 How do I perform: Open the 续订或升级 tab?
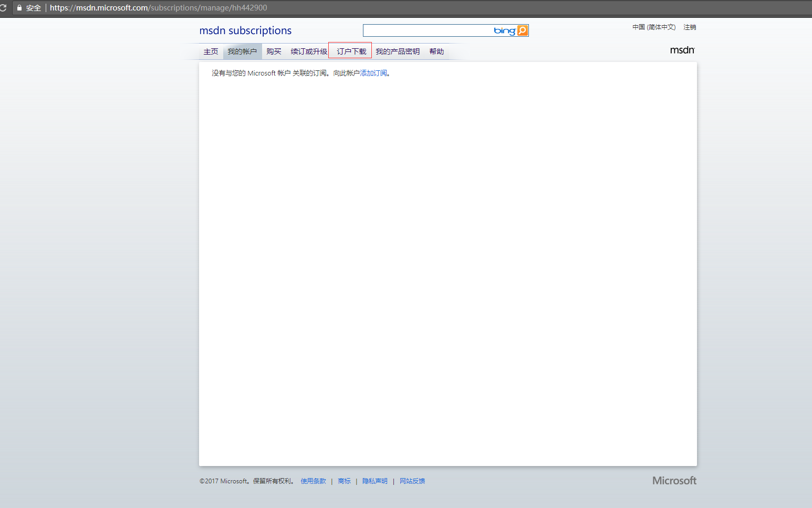pyautogui.click(x=309, y=51)
